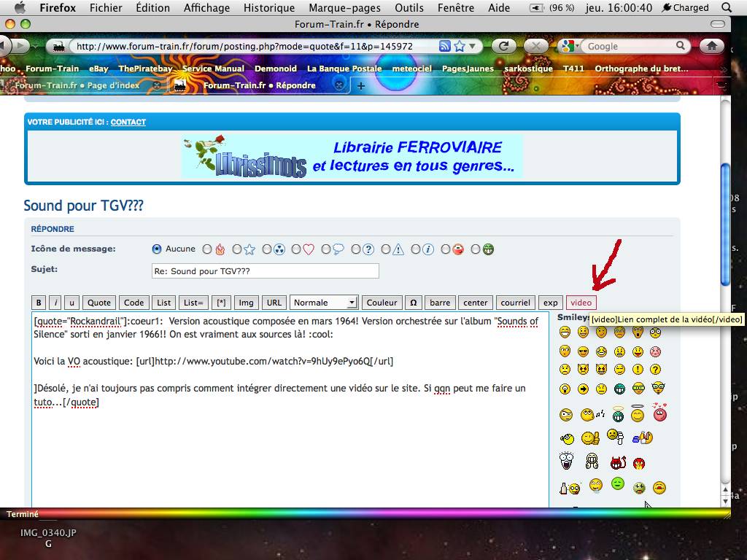Focus the Google search field
This screenshot has height=560, width=747.
630,46
